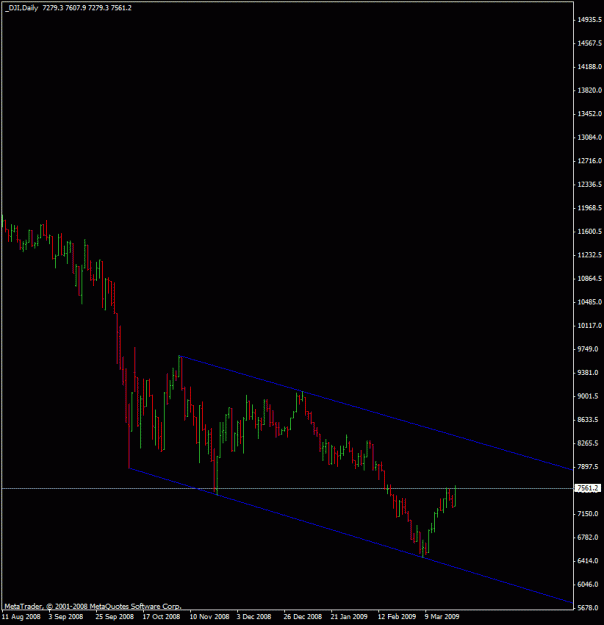Click the 25 Sep 2008 date label
This screenshot has height=625, width=604.
point(114,617)
